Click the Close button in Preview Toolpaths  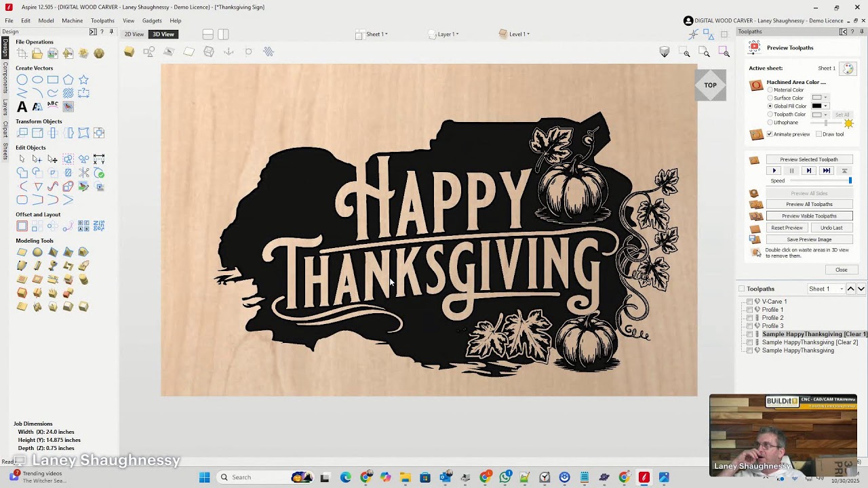841,270
